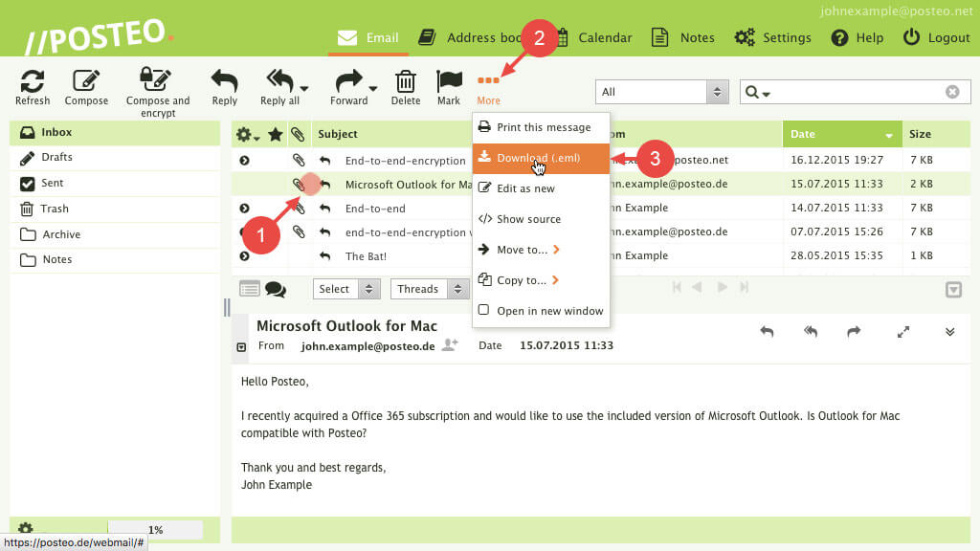This screenshot has height=551, width=980.
Task: Delete message using trash icon
Action: pos(406,81)
